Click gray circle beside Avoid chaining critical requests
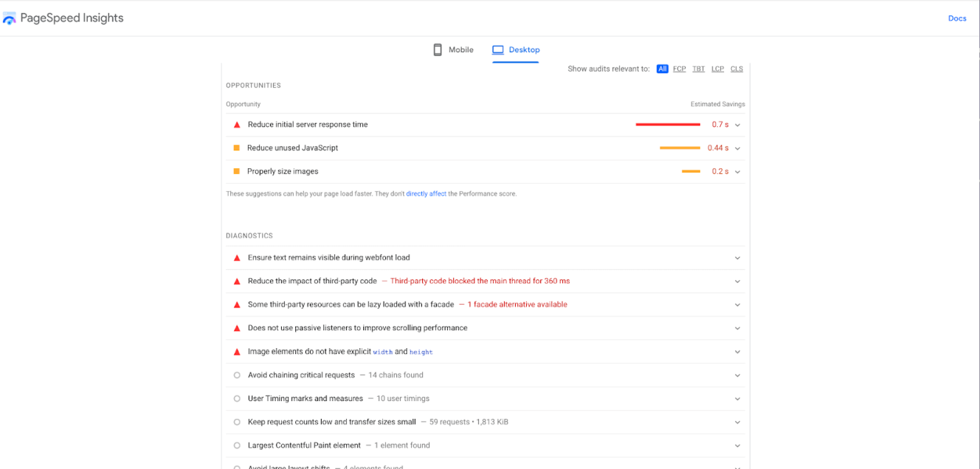The width and height of the screenshot is (980, 469). pyautogui.click(x=237, y=375)
